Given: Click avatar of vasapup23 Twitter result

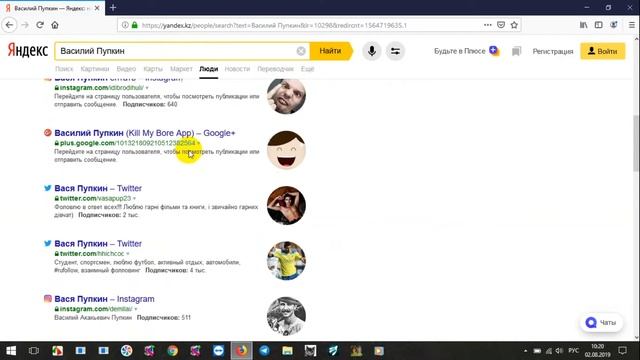Looking at the screenshot, I should (286, 205).
